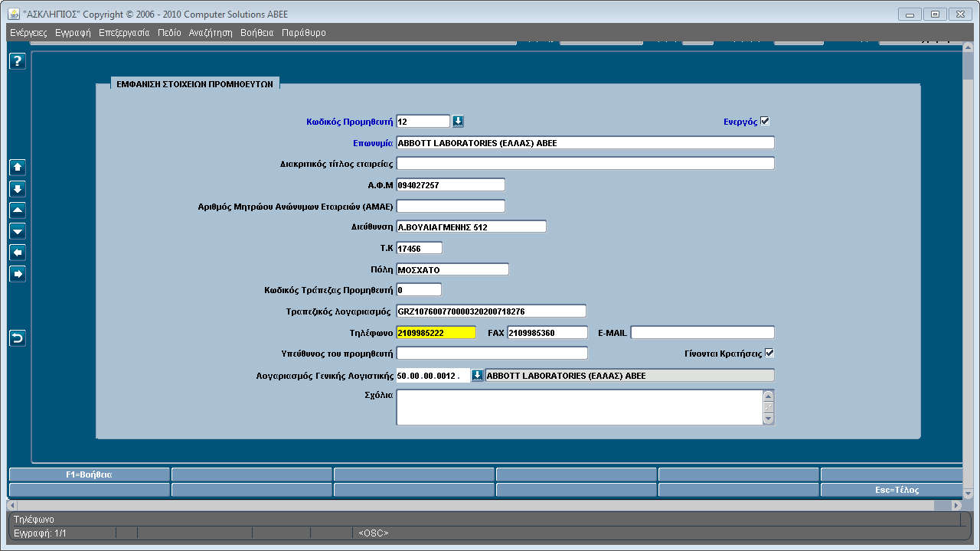Click the question mark help icon
This screenshot has height=551, width=980.
click(x=18, y=62)
